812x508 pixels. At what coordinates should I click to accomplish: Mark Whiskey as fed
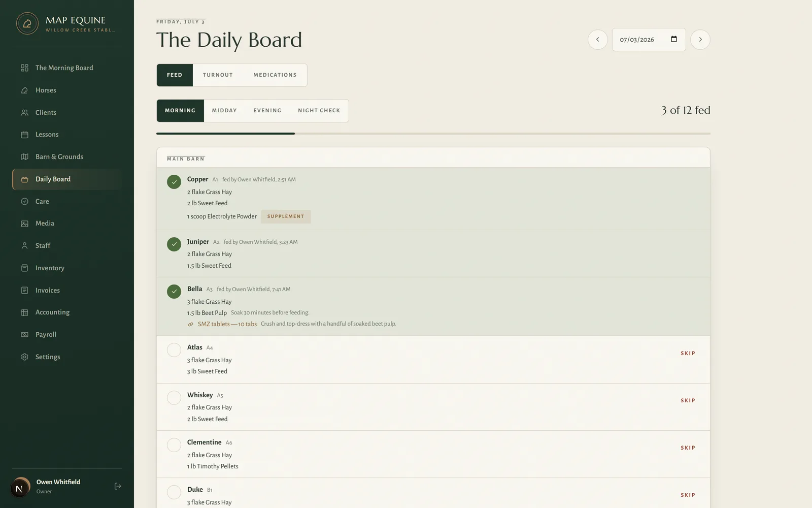pos(174,398)
